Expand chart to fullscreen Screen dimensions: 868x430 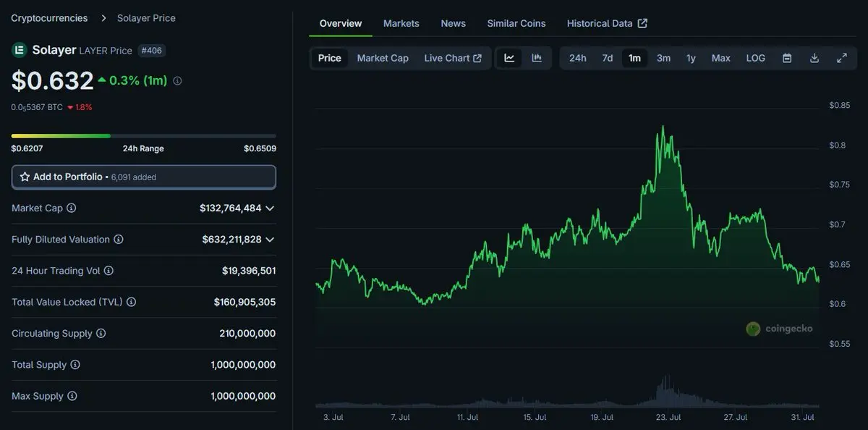pyautogui.click(x=842, y=58)
